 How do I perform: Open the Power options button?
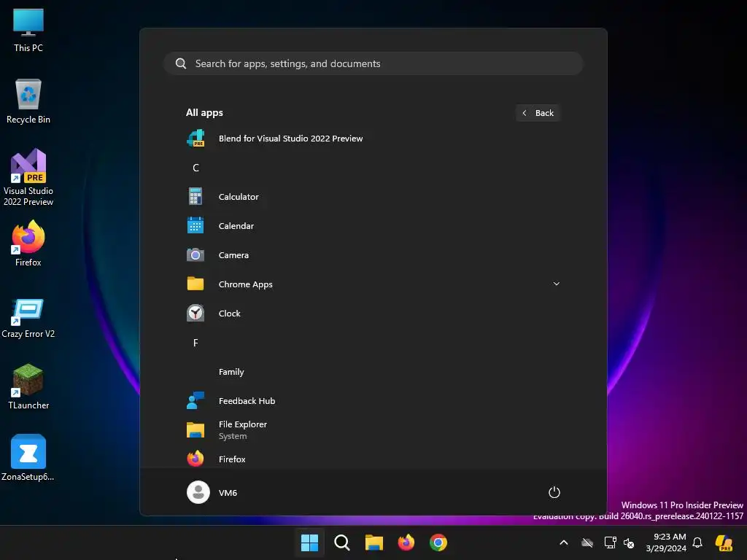[x=554, y=492]
